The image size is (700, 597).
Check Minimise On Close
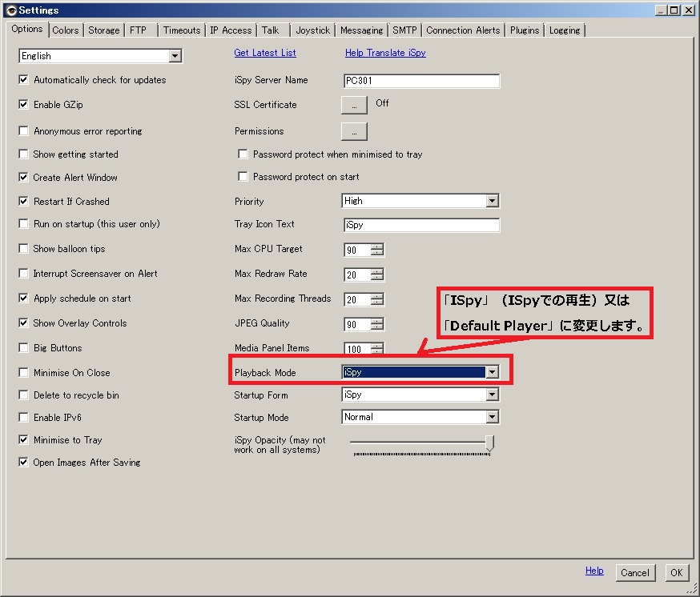[23, 372]
